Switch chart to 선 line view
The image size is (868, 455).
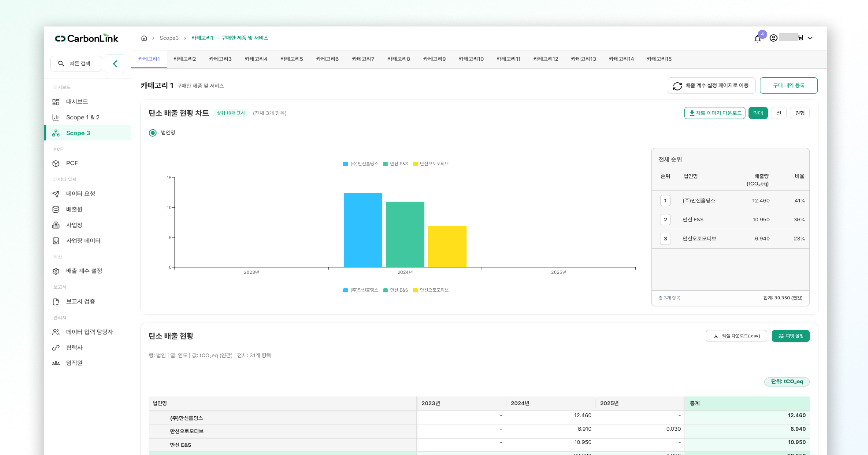tap(778, 113)
